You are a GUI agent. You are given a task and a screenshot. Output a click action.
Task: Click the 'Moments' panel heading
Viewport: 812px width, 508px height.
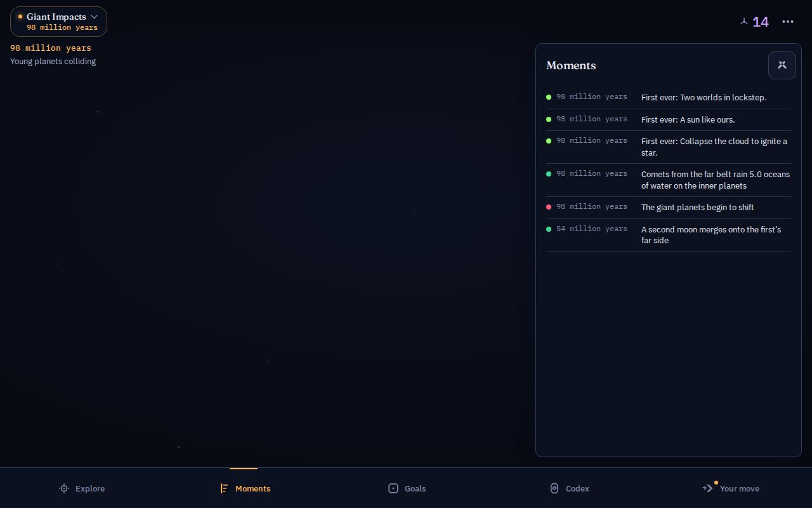571,65
